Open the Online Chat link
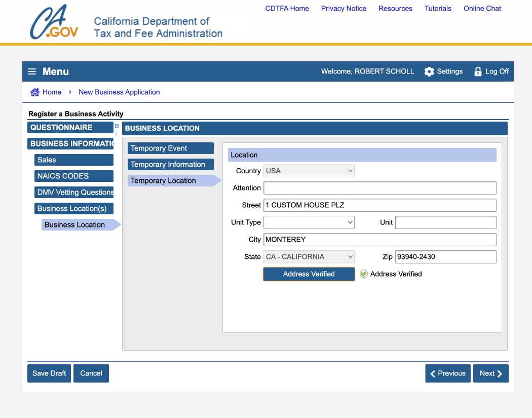This screenshot has width=532, height=418. pos(482,9)
